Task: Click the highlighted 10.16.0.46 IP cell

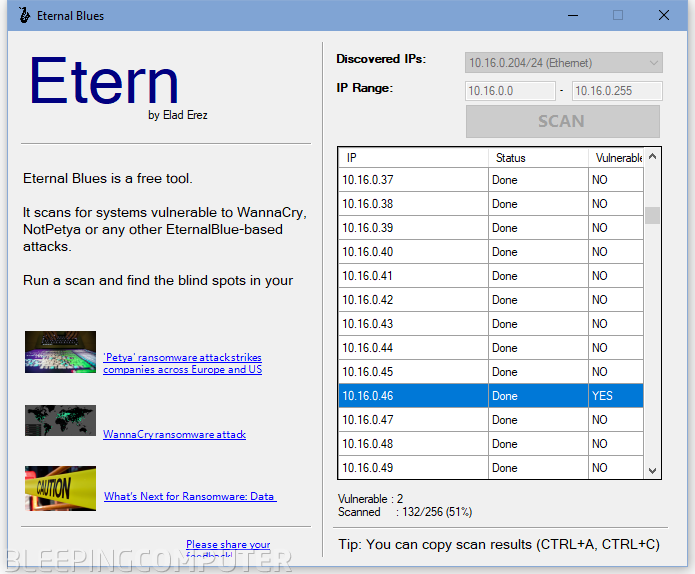Action: (x=413, y=396)
